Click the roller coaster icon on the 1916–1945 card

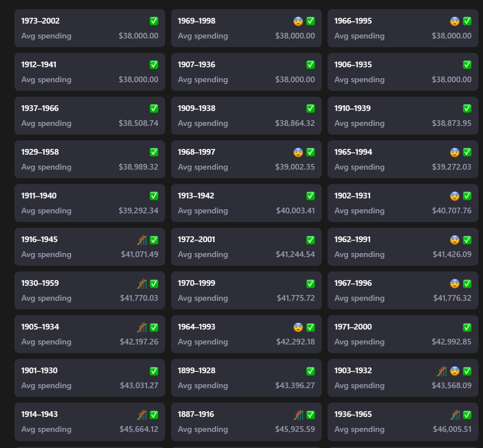[x=142, y=240]
